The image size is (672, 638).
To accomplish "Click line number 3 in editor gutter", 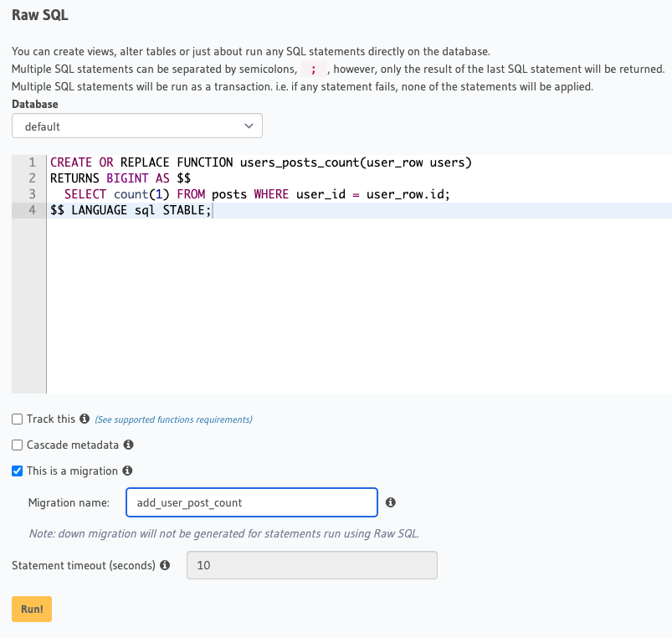I will click(32, 194).
